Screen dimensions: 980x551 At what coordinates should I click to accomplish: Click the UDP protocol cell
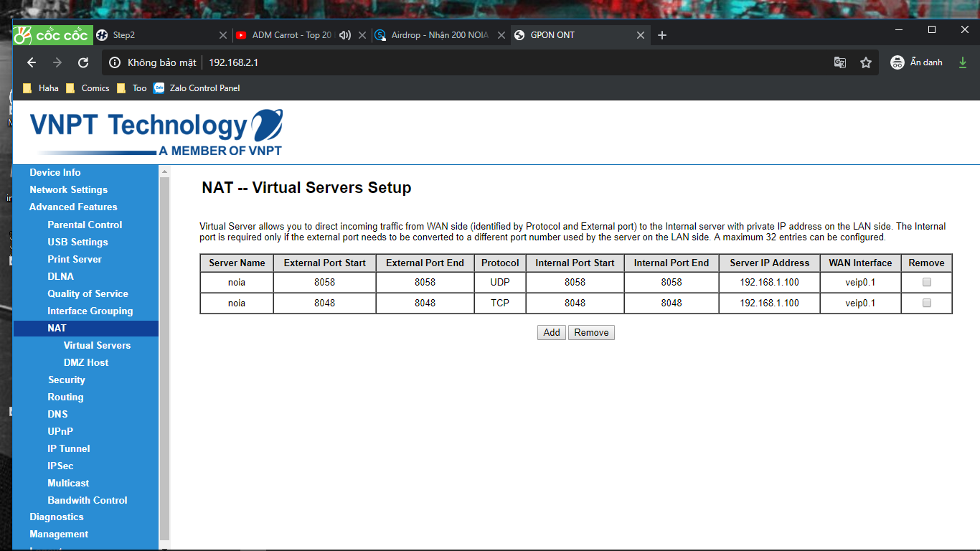[500, 282]
